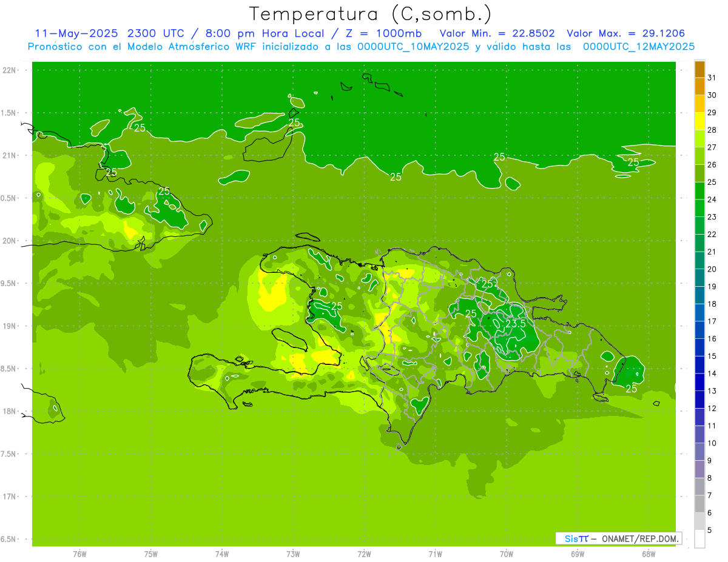Click the "74W" longitude axis label
Screen dimensions: 728x562
click(222, 554)
